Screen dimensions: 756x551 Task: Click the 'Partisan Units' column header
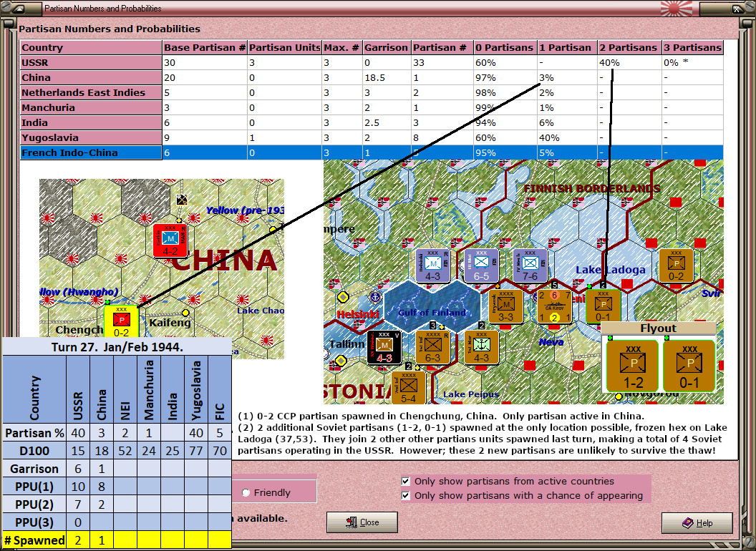[284, 48]
